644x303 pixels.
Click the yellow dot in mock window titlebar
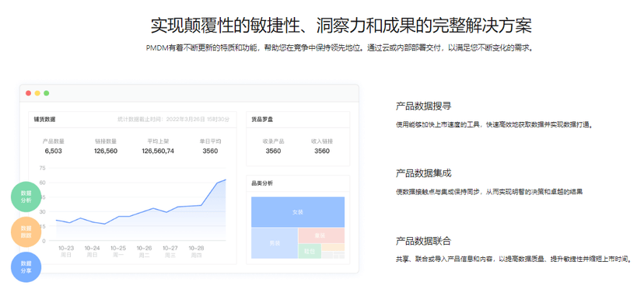coord(37,93)
